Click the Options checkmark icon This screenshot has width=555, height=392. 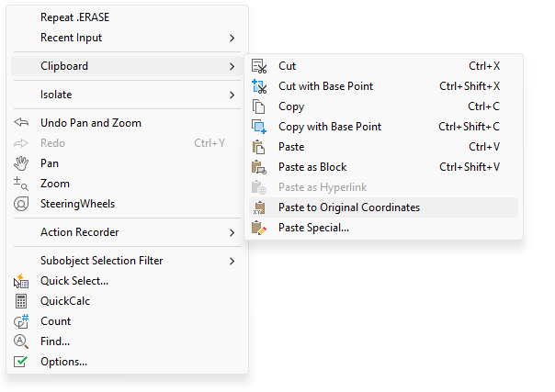[x=23, y=362]
